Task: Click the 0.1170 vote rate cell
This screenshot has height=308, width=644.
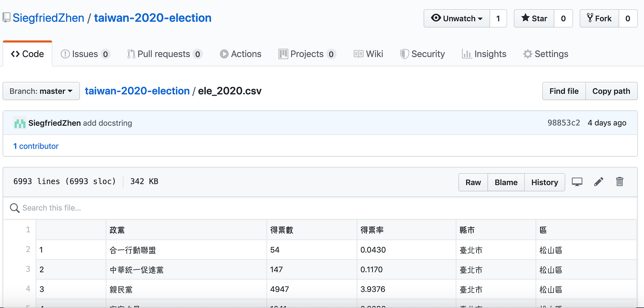Action: [406, 269]
